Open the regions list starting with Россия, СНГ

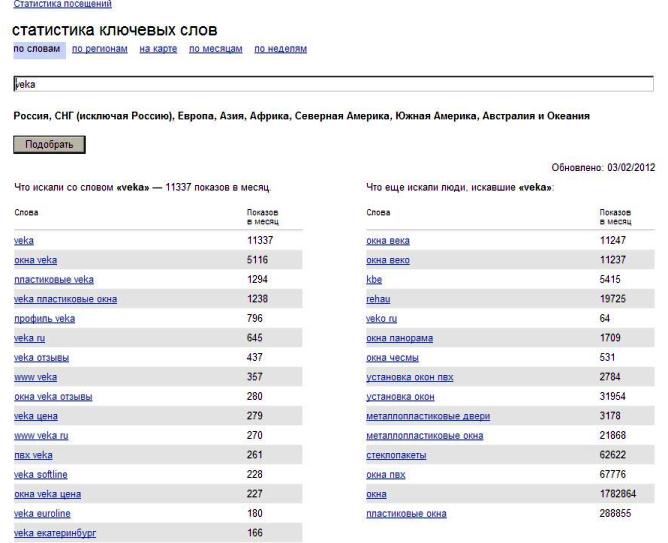click(x=301, y=116)
